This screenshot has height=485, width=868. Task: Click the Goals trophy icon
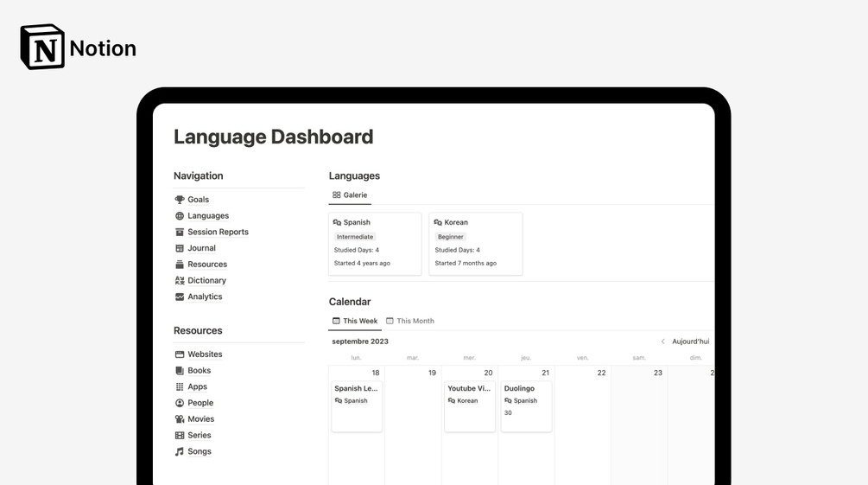(x=180, y=200)
